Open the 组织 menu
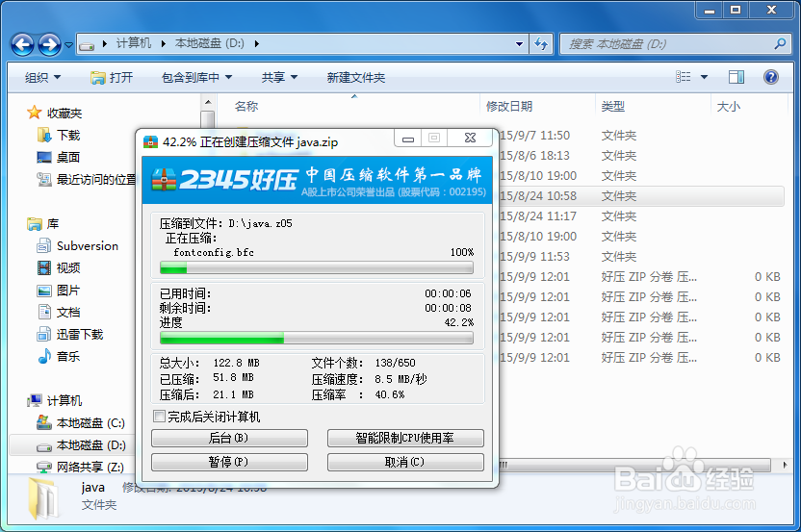 (x=43, y=78)
